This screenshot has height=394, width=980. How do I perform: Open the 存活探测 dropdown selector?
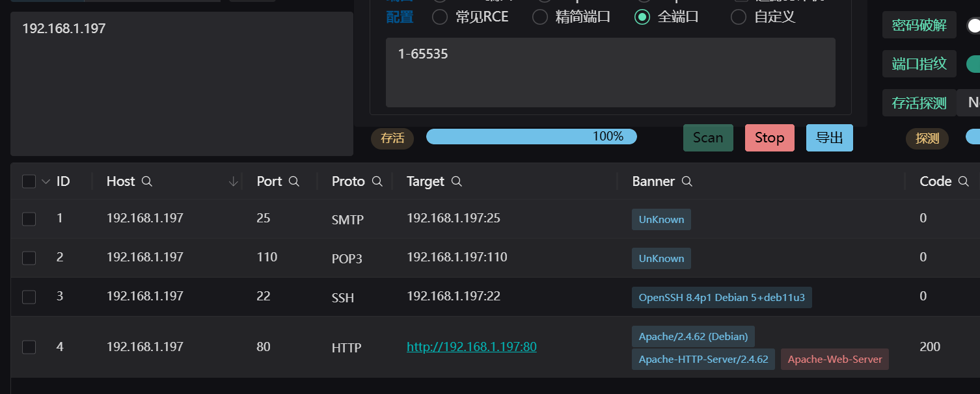968,103
